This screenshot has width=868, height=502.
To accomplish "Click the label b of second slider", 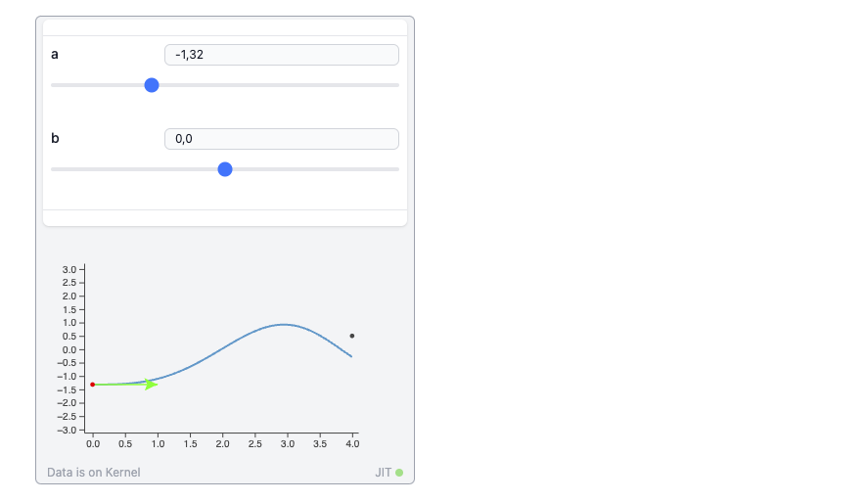I will click(55, 138).
